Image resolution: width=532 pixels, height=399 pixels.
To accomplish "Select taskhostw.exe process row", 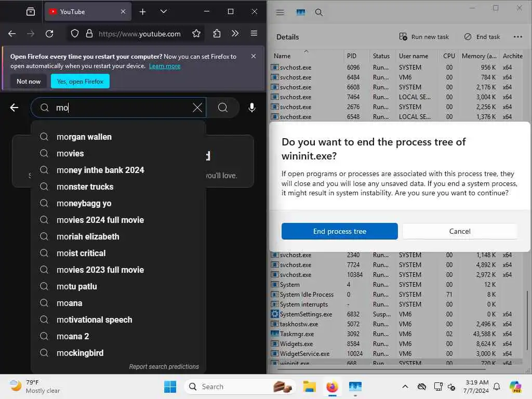I will click(396, 324).
